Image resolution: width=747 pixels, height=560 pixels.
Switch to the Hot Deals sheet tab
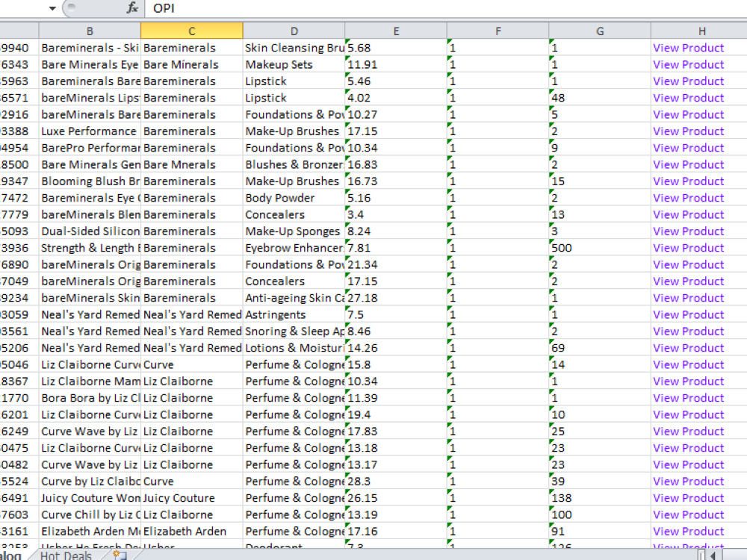[66, 556]
